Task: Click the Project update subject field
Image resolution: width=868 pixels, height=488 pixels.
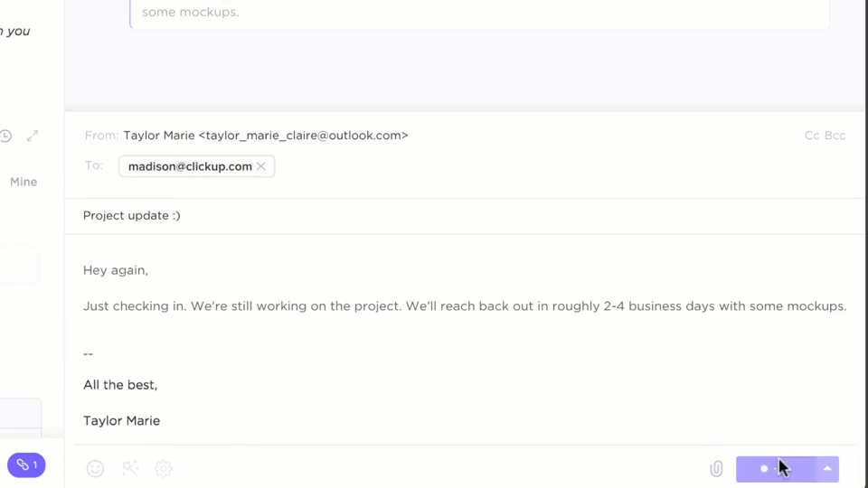Action: (x=465, y=216)
